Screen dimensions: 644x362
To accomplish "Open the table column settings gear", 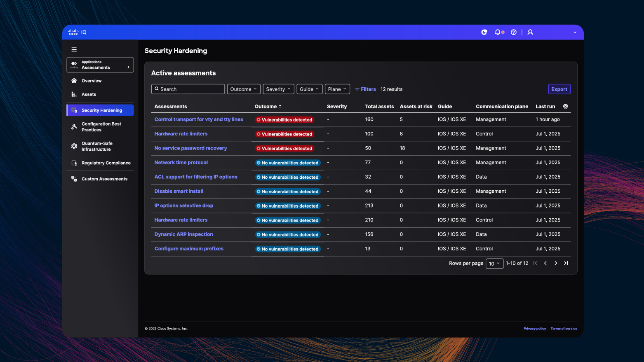I will tap(566, 106).
